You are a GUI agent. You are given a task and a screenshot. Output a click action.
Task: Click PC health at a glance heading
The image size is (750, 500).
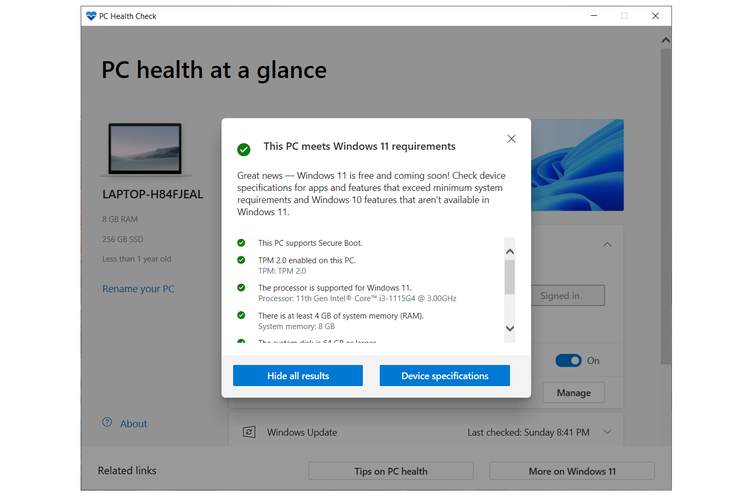[214, 70]
